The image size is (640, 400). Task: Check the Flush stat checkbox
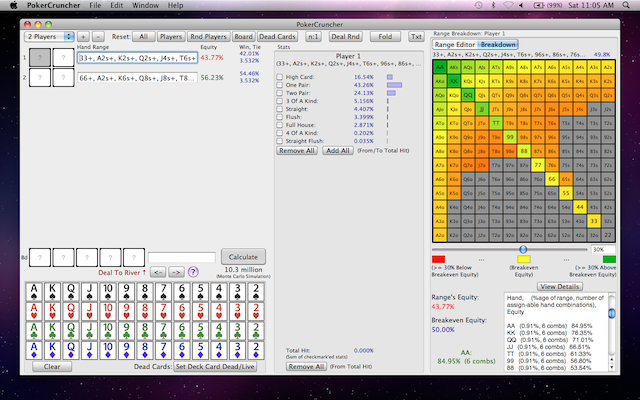[280, 117]
